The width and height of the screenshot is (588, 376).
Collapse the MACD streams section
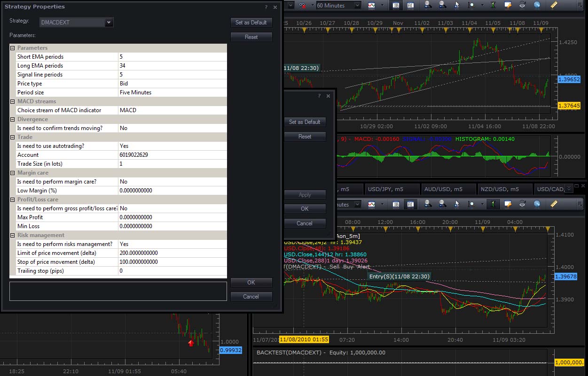[x=13, y=101]
